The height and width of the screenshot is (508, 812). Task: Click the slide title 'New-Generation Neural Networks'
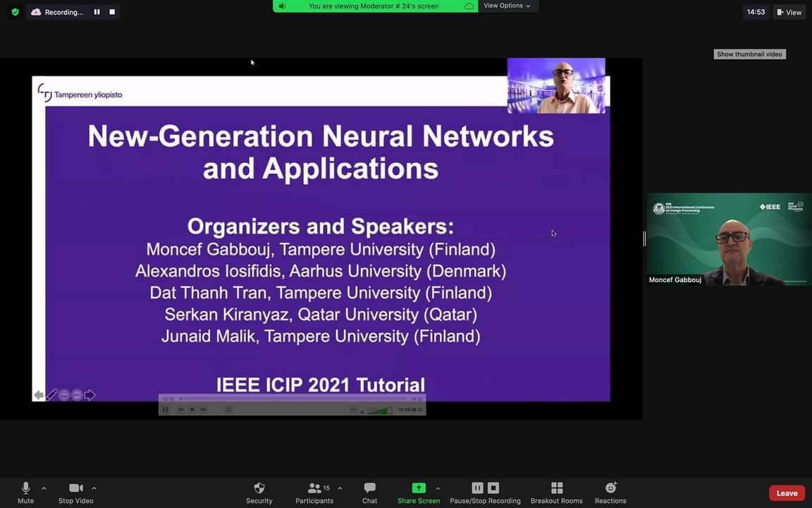[321, 136]
